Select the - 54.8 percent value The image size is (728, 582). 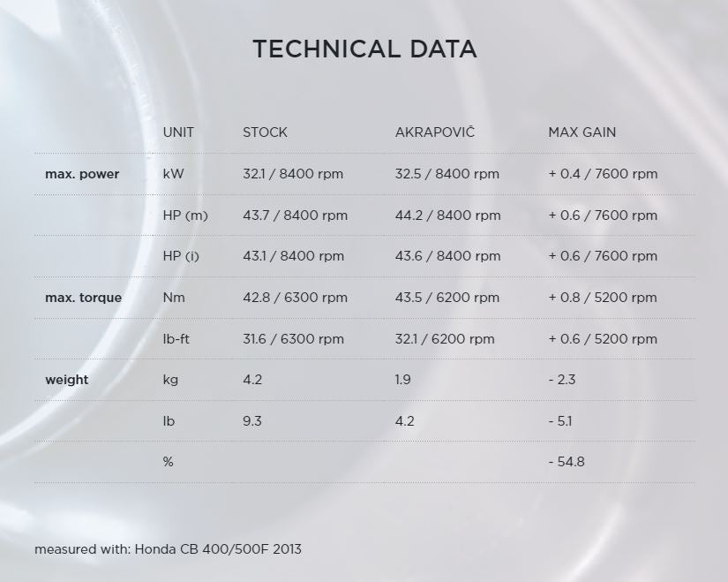click(x=567, y=462)
